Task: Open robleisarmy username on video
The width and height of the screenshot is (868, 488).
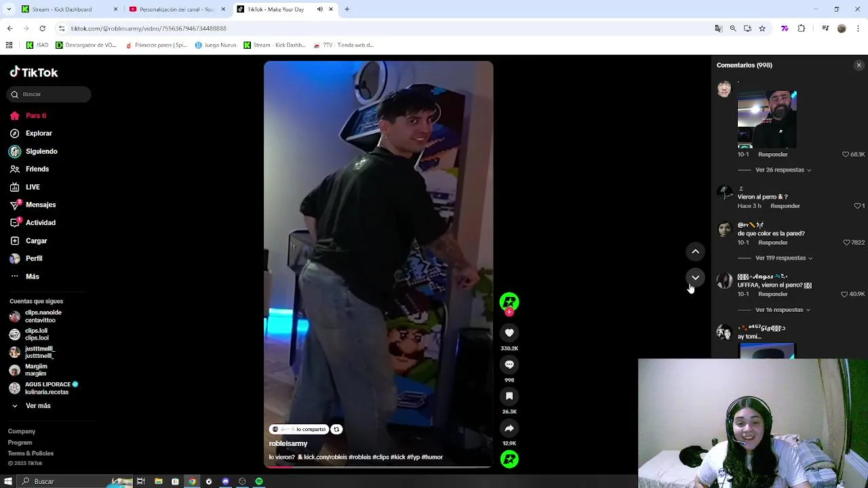Action: (288, 443)
